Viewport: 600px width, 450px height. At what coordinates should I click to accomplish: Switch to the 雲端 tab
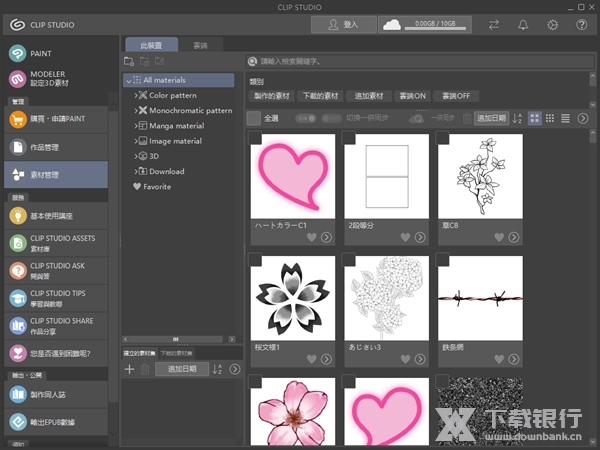coord(200,45)
